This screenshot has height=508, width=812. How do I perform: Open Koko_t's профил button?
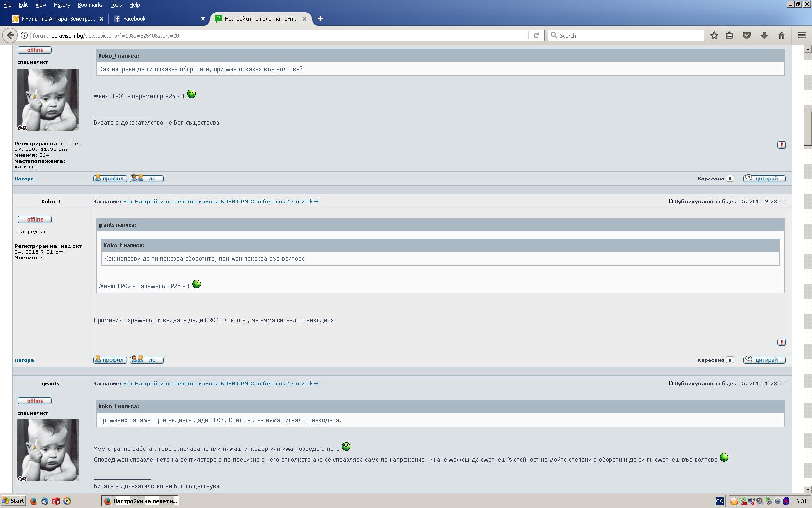[110, 360]
